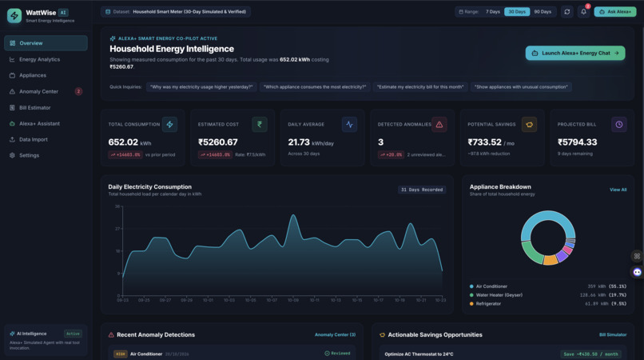This screenshot has height=360, width=644.
Task: Ask to estimate electricity bill this month
Action: tap(420, 87)
